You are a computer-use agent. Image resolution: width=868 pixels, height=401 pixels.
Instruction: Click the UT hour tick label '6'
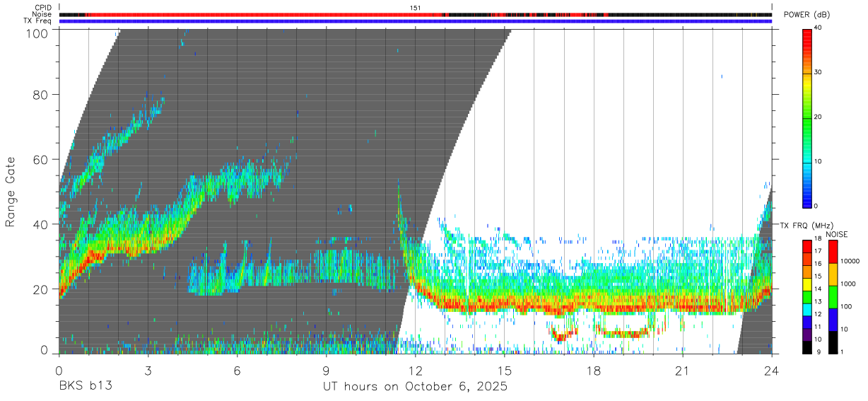pos(237,370)
